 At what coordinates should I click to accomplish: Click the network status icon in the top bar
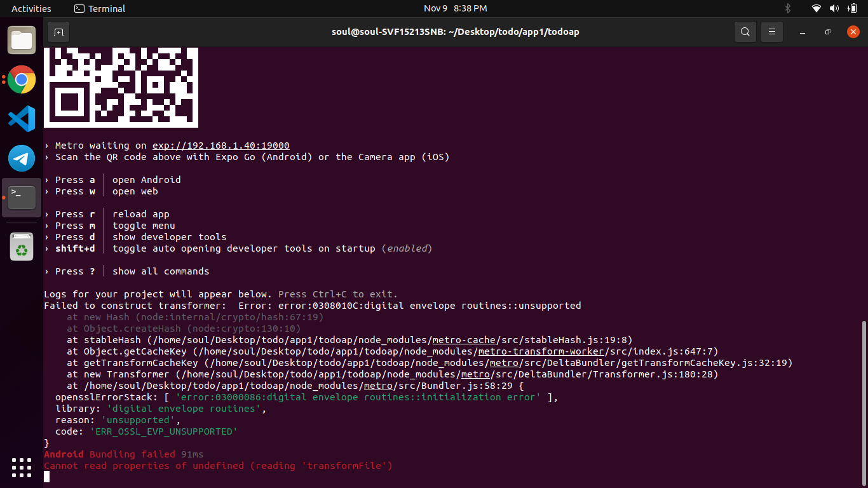coord(816,8)
